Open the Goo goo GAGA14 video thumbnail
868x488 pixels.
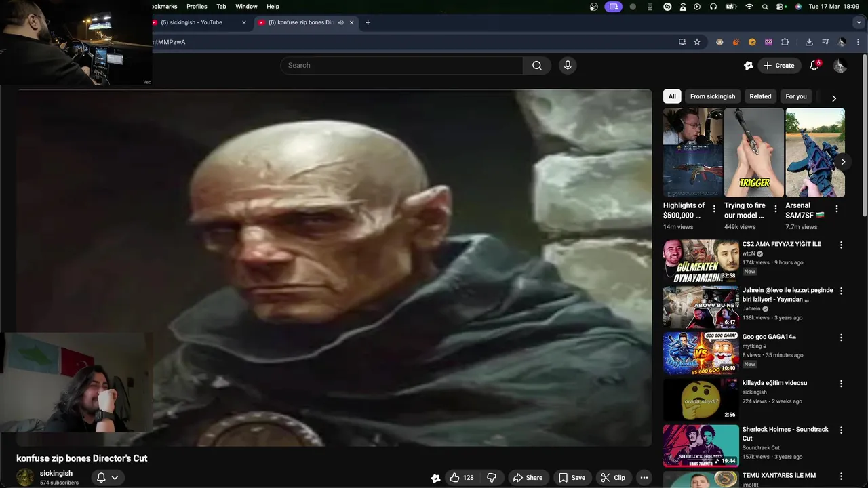pyautogui.click(x=701, y=353)
